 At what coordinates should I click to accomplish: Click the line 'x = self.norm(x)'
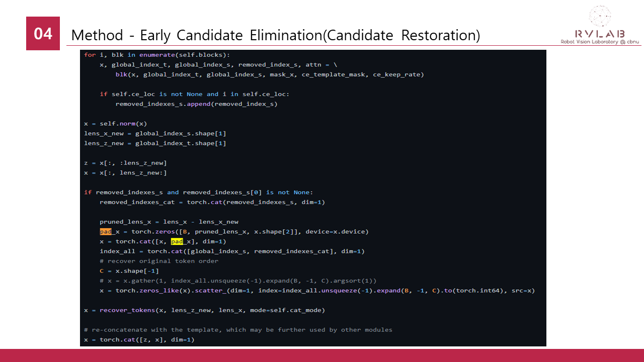point(115,124)
